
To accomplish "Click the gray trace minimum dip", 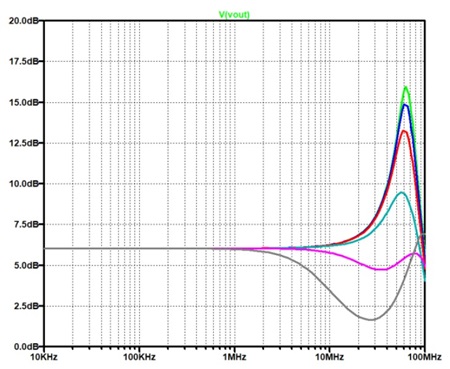I will tap(371, 320).
